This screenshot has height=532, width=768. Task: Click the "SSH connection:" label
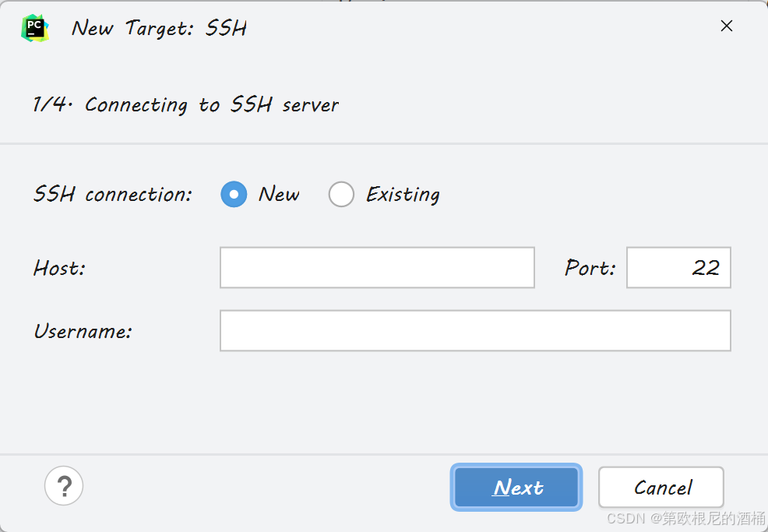click(113, 195)
